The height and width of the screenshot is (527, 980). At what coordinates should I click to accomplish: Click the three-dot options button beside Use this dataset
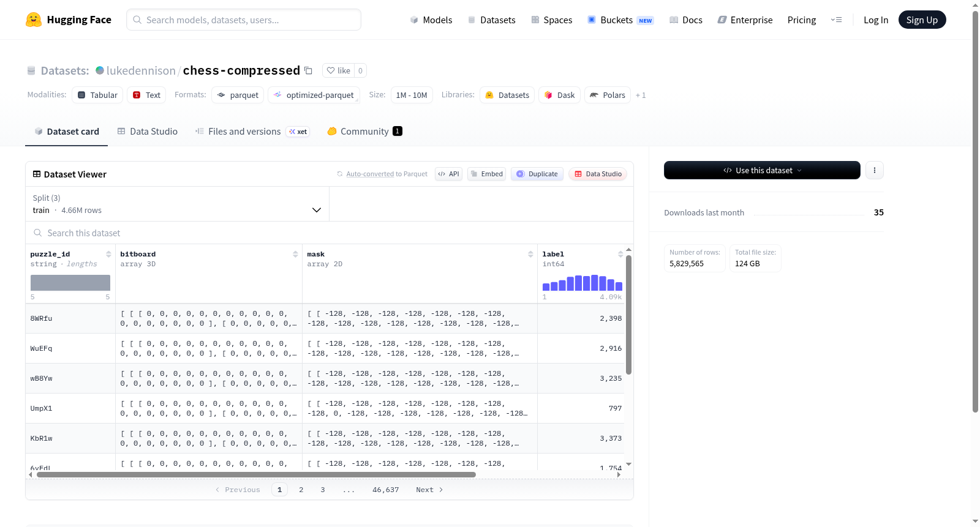point(875,170)
